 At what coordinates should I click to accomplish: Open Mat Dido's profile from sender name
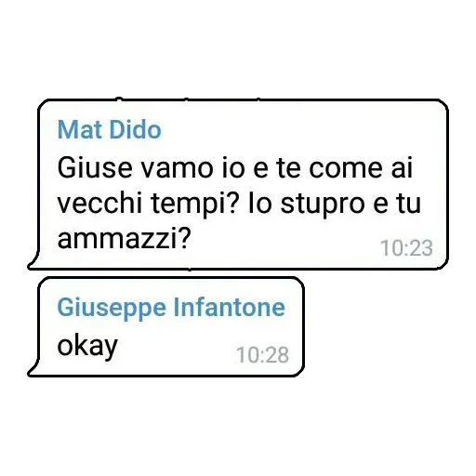coord(109,129)
